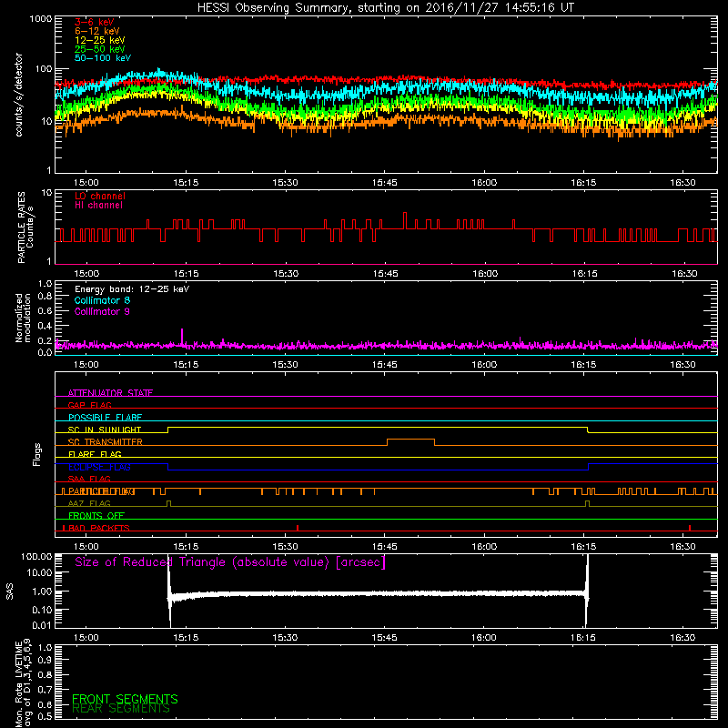
Task: Click the BAD PACKETS flag label
Action: click(x=99, y=528)
